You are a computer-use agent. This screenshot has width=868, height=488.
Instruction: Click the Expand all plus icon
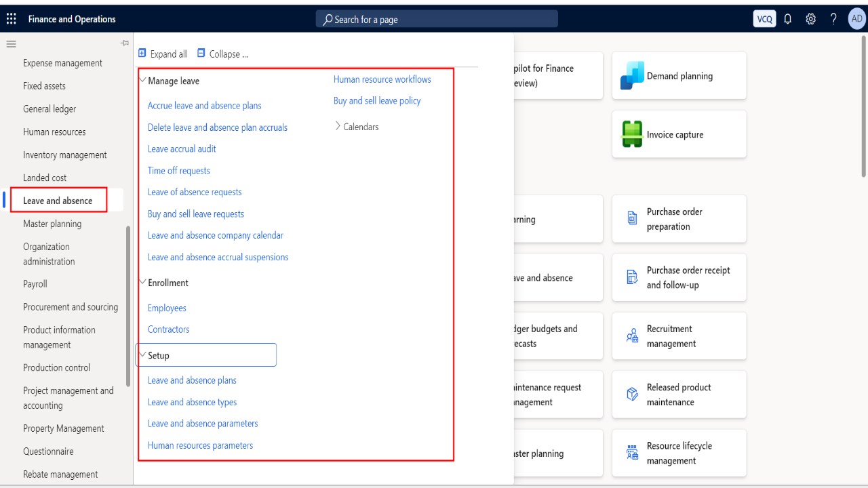tap(142, 53)
